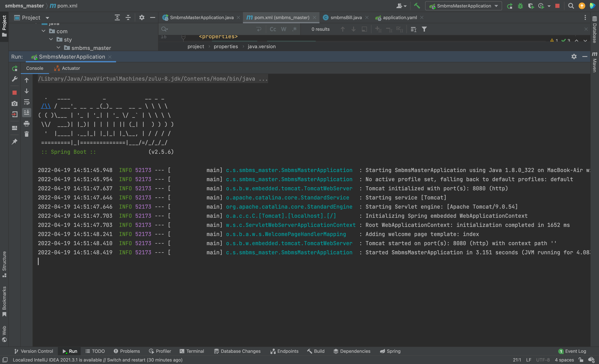The image size is (599, 364).
Task: Rerun SmbmsMasterApplication from the Run panel
Action: point(15,69)
